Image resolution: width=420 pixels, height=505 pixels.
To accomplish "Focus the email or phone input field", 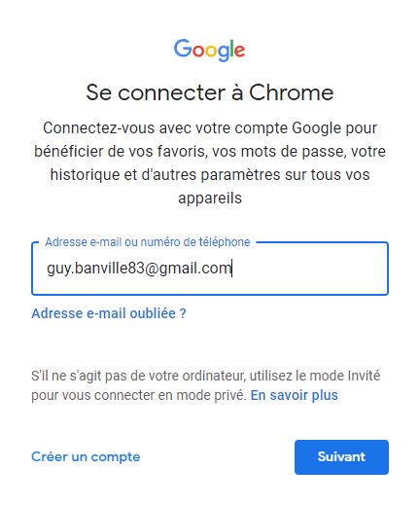I will click(210, 269).
